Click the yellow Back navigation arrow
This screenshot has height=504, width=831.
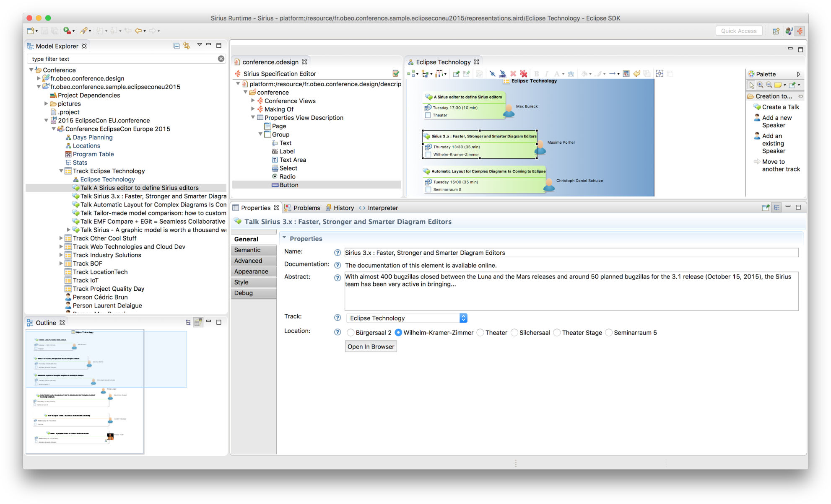[x=138, y=31]
